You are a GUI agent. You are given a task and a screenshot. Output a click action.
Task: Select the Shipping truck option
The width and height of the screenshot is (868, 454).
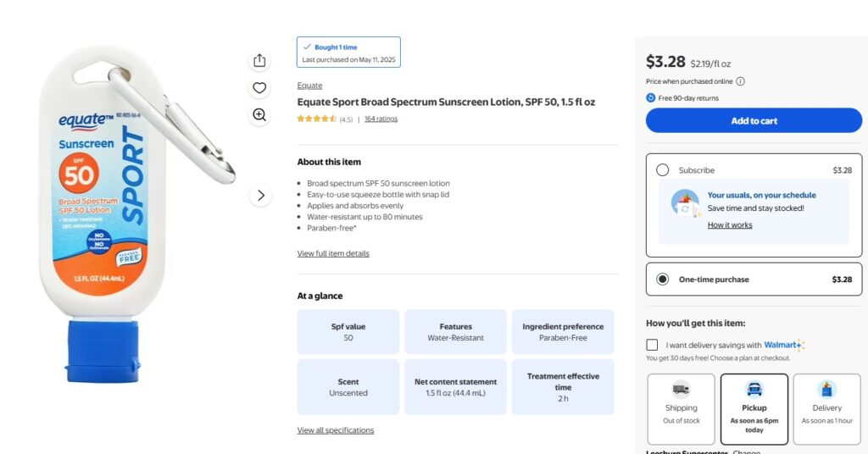[x=681, y=408]
